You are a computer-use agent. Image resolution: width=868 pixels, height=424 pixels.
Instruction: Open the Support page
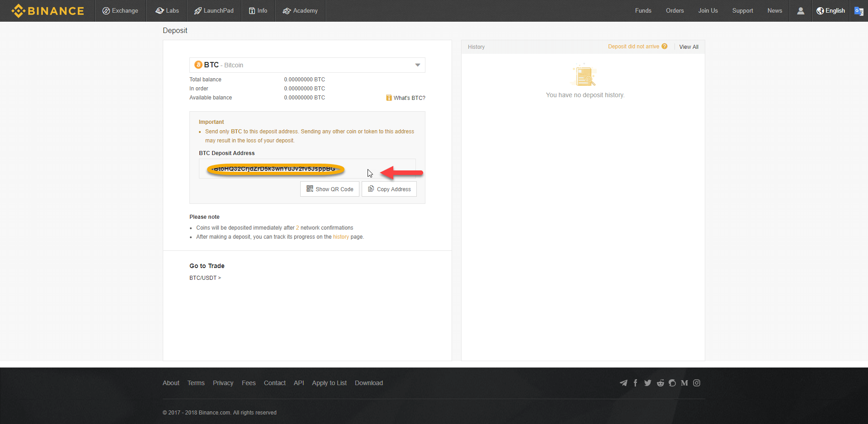coord(742,11)
